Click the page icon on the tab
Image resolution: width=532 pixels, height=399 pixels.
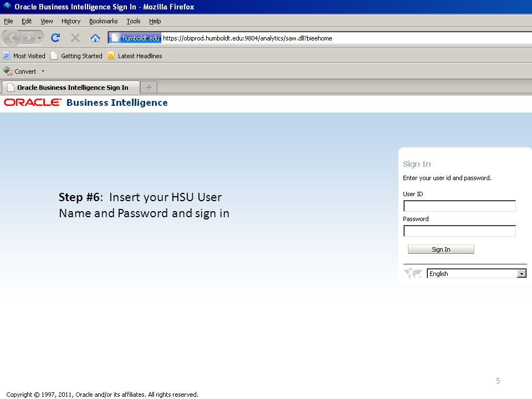coord(11,88)
